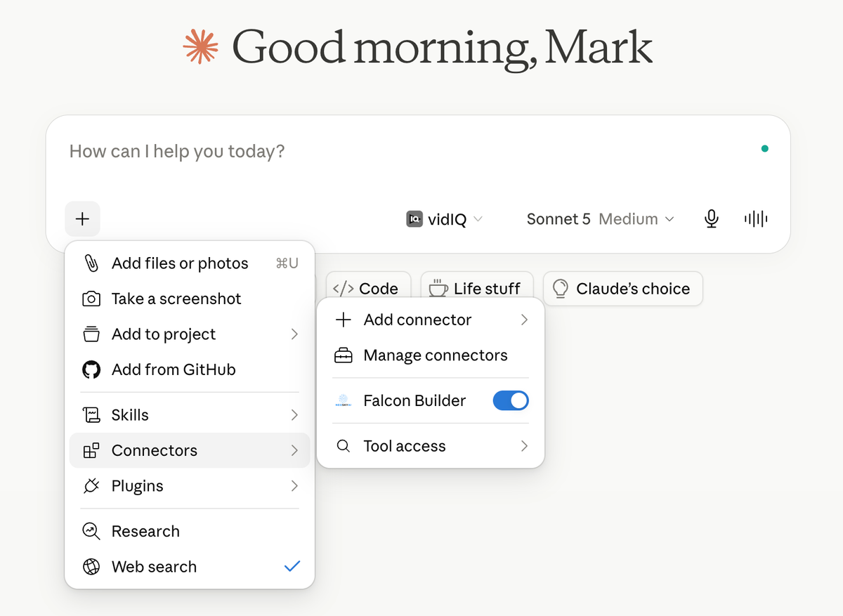Image resolution: width=843 pixels, height=616 pixels.
Task: Select Add files or photos
Action: pyautogui.click(x=190, y=263)
